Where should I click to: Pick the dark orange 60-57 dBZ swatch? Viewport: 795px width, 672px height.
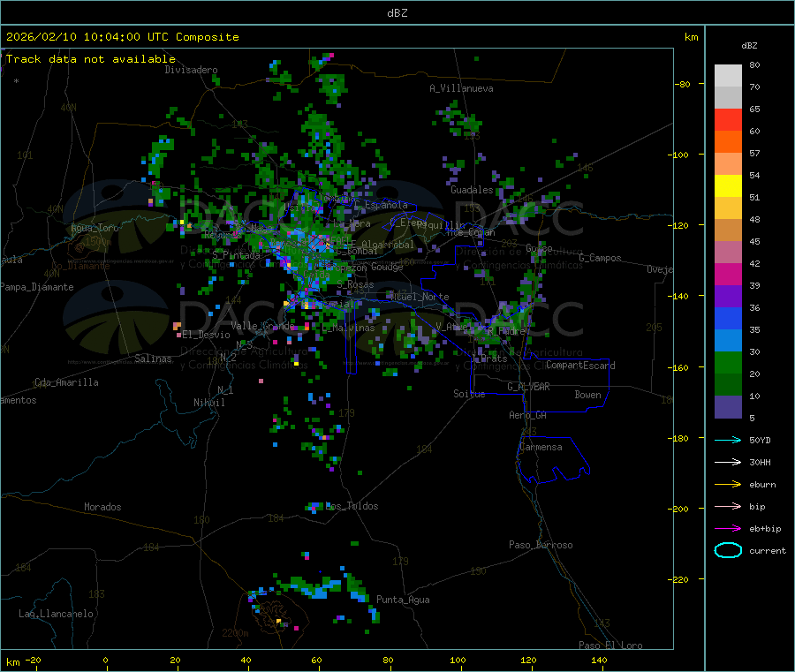pyautogui.click(x=728, y=142)
